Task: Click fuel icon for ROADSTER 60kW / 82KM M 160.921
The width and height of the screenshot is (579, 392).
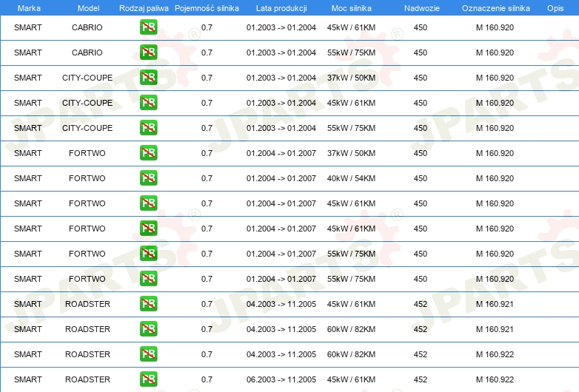Action: pyautogui.click(x=148, y=329)
